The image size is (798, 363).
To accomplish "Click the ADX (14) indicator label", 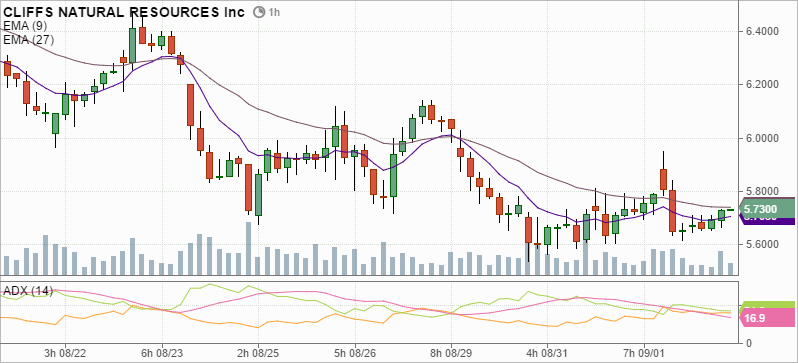I will 27,291.
